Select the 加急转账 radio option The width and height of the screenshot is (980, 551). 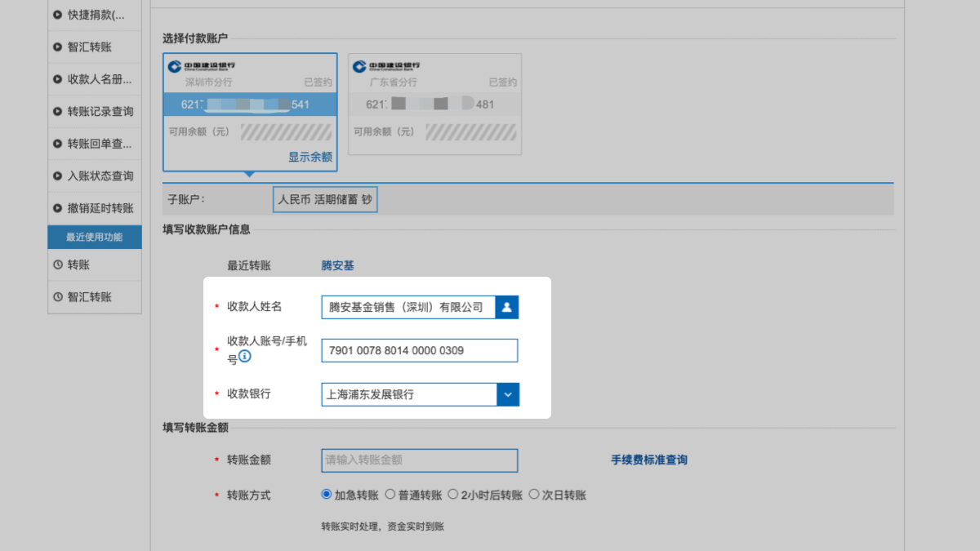(327, 495)
